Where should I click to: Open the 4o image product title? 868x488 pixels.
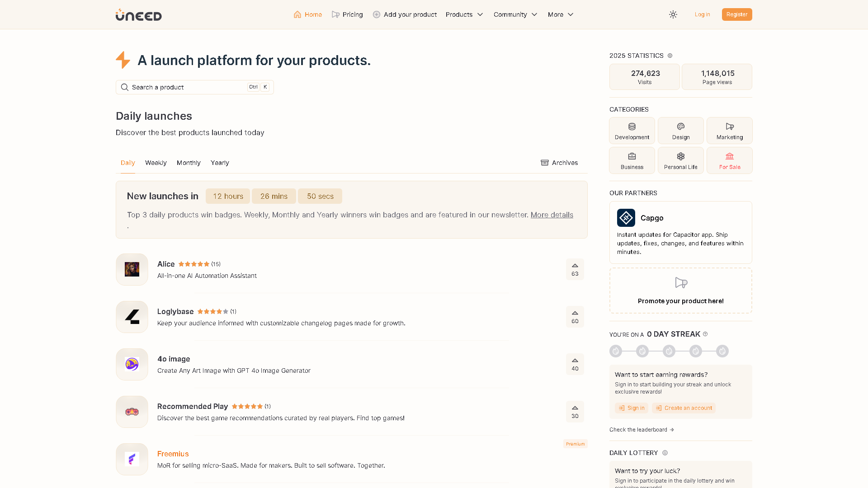174,359
